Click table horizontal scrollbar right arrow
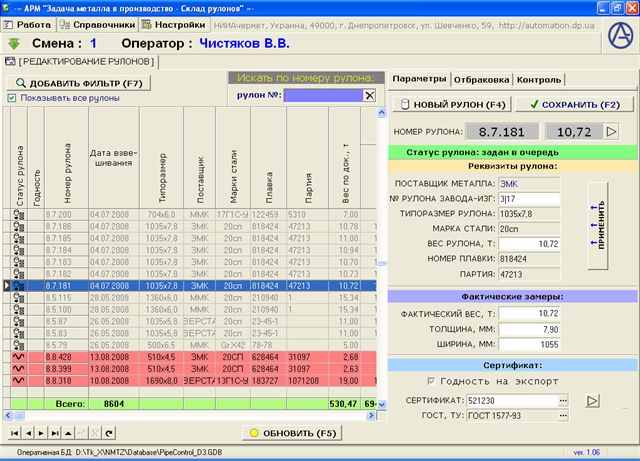The image size is (640, 461). coord(371,416)
